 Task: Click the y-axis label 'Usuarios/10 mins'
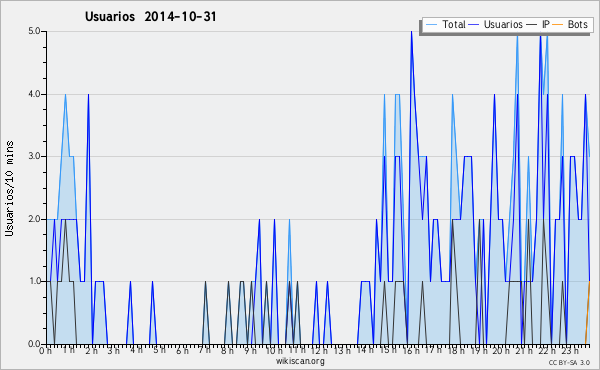[9, 188]
